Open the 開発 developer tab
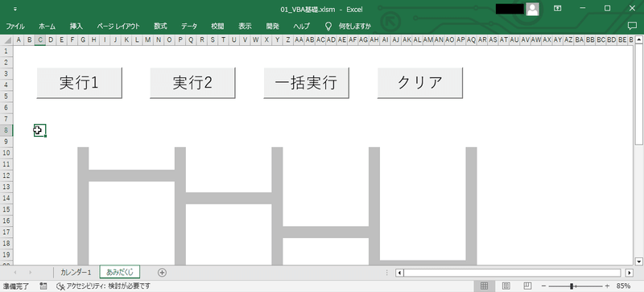 pos(272,27)
